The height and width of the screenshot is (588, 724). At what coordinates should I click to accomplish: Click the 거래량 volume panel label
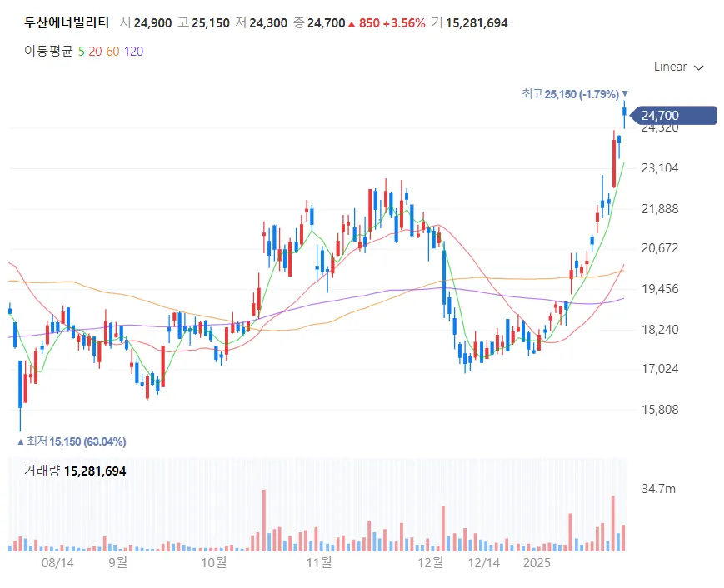(42, 471)
